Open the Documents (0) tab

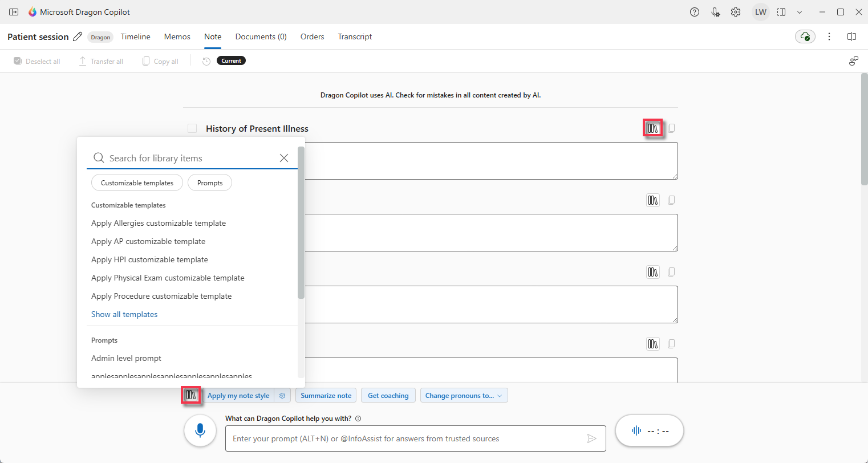261,36
